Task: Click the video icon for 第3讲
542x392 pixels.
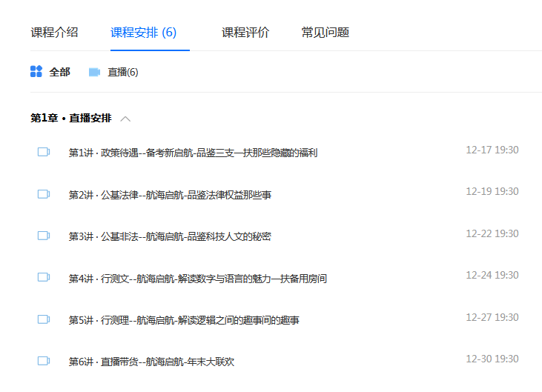Action: [44, 236]
